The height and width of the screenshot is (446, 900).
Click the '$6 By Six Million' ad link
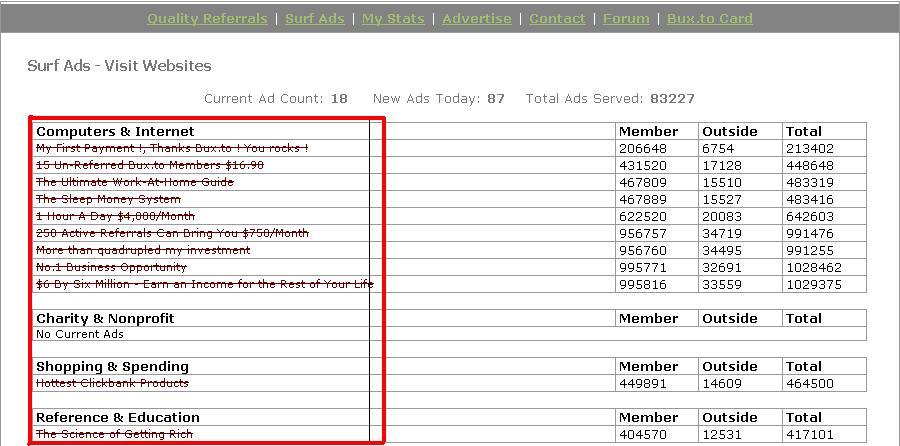[x=204, y=284]
